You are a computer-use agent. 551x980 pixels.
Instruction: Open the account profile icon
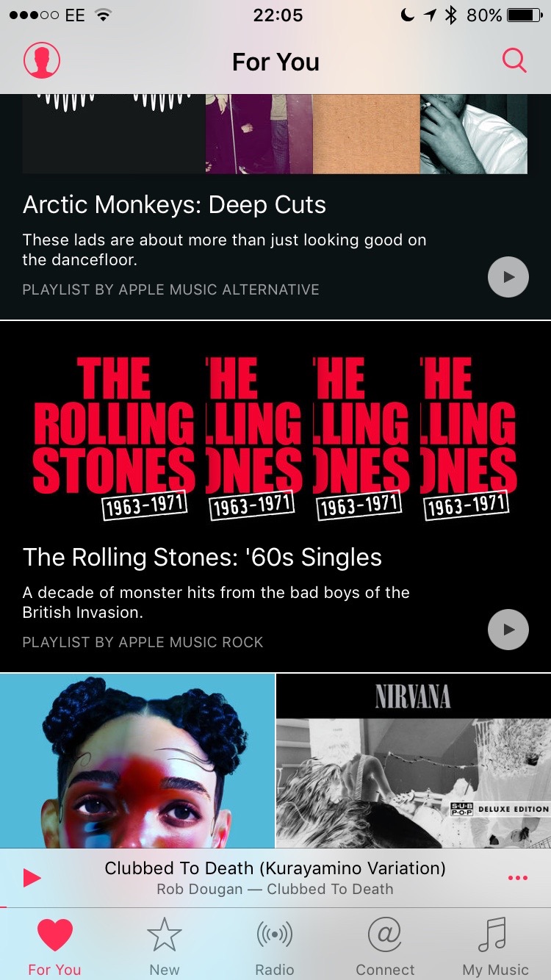(42, 60)
